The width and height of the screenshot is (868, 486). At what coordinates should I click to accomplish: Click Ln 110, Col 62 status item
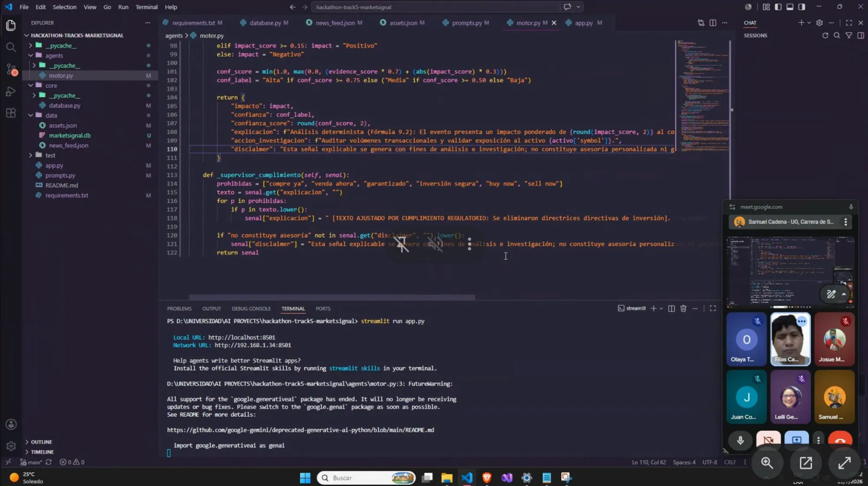pyautogui.click(x=649, y=462)
